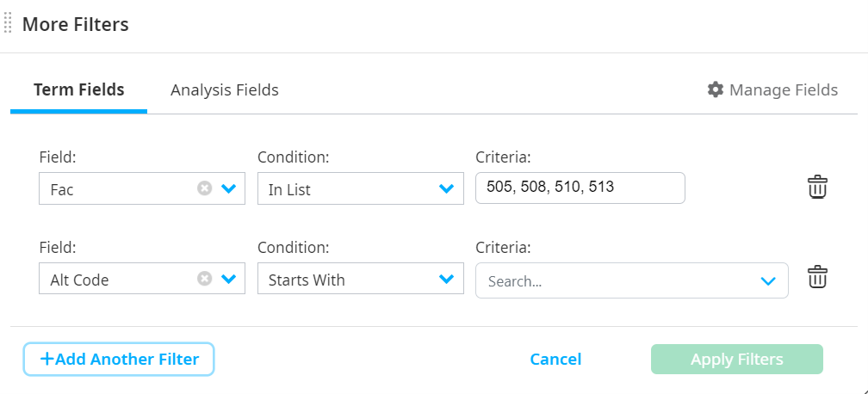868x394 pixels.
Task: Click the Manage Fields label
Action: (x=783, y=89)
